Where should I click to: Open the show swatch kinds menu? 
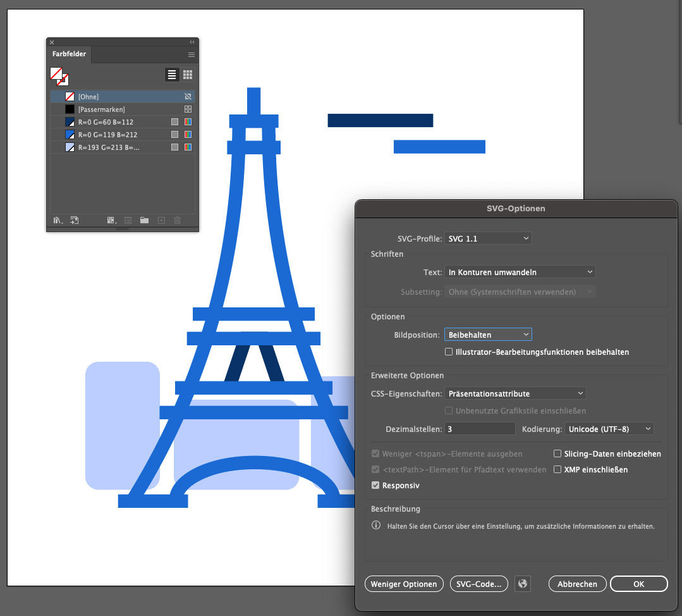111,220
